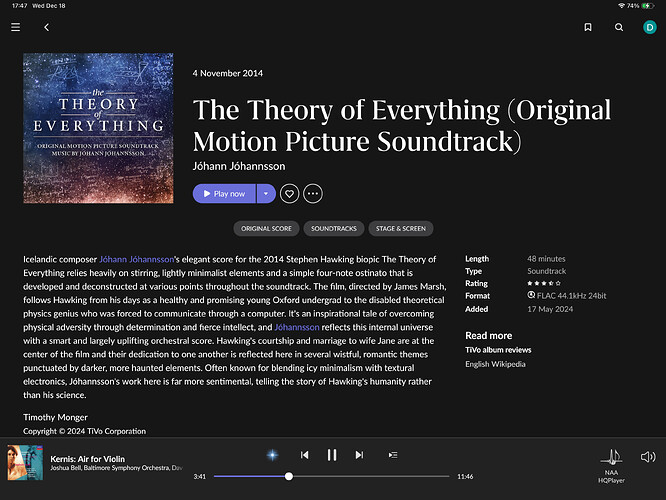Go to the previous track
The image size is (666, 500).
[305, 455]
